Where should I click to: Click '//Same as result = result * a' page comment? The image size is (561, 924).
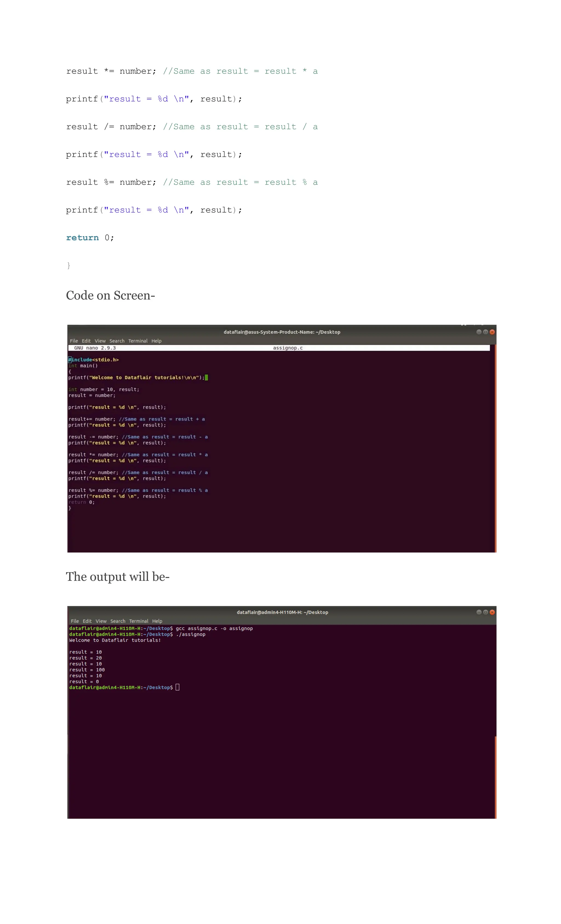point(241,71)
